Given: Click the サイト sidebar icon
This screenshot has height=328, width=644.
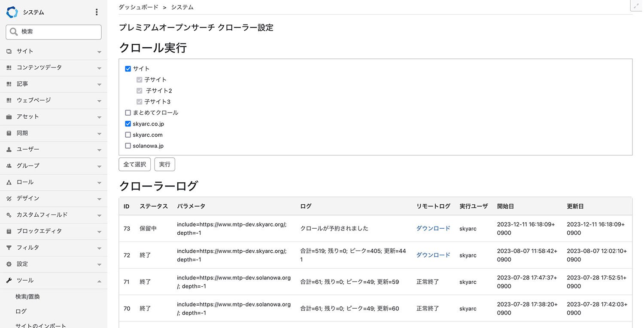Looking at the screenshot, I should (9, 51).
